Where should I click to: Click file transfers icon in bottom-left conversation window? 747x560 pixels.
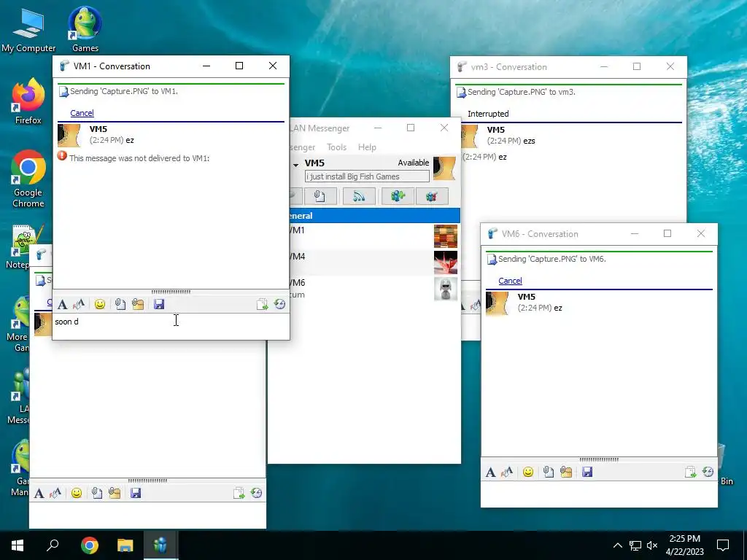pos(239,493)
